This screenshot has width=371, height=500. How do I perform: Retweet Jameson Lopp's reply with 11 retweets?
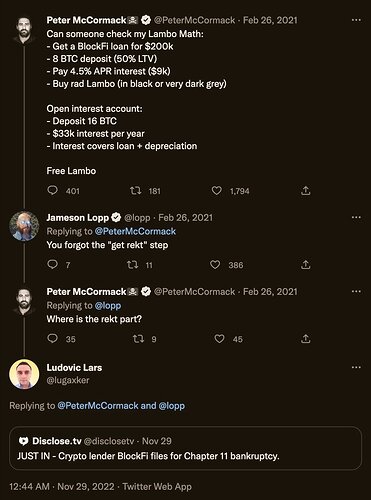click(133, 265)
